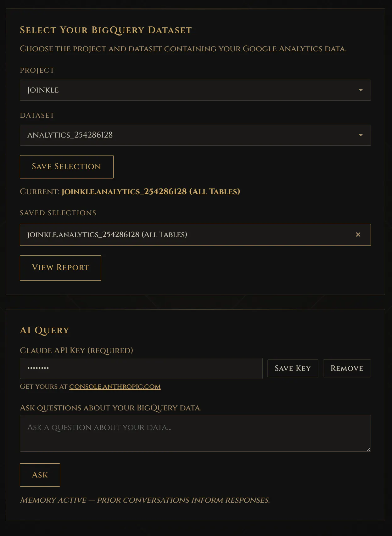
Task: Click the Select Your BigQuery Dataset heading
Action: (106, 30)
